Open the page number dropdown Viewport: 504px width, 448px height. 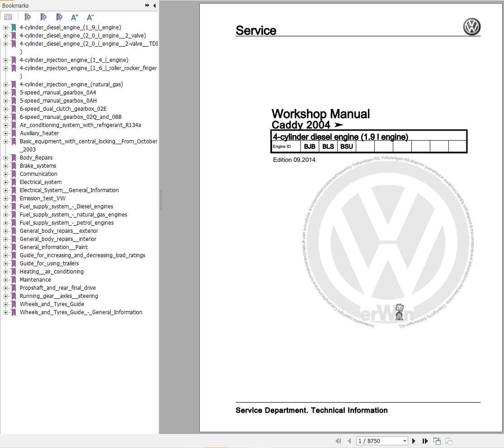pyautogui.click(x=405, y=441)
